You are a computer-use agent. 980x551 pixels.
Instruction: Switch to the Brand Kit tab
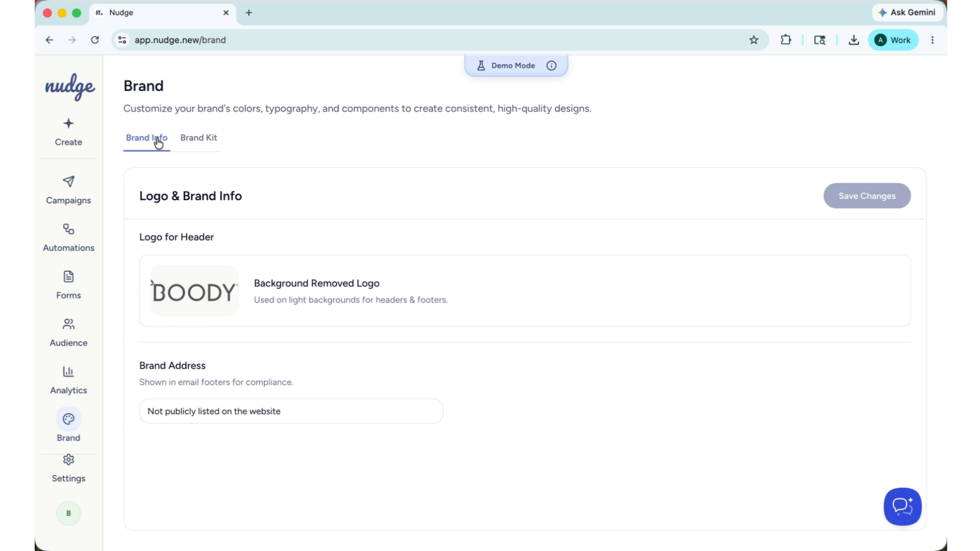pyautogui.click(x=199, y=138)
